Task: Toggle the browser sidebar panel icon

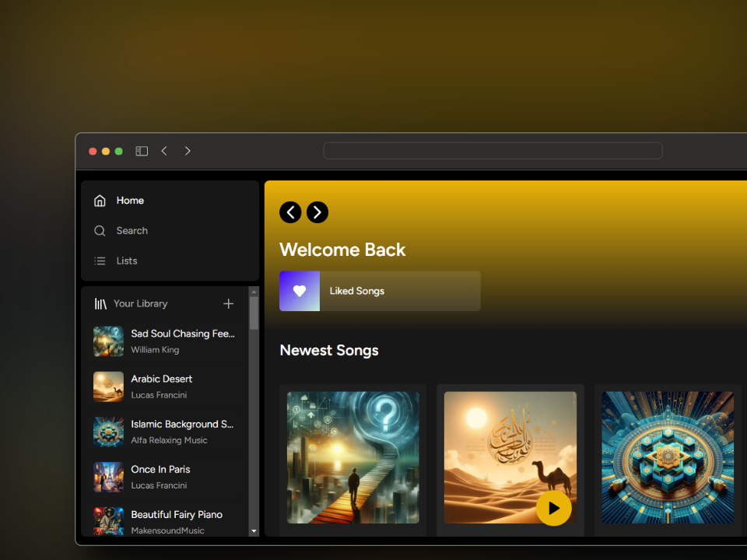Action: click(142, 151)
